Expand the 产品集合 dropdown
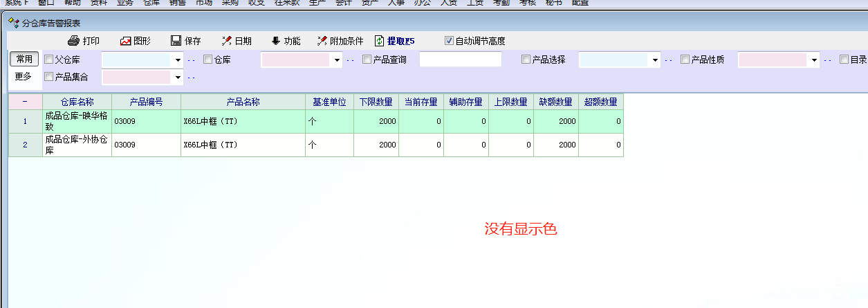This screenshot has width=868, height=308. point(178,77)
